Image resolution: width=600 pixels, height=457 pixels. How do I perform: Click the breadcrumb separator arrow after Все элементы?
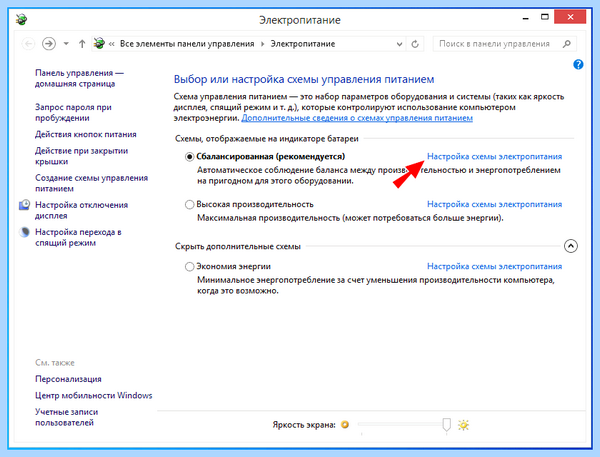(x=262, y=44)
